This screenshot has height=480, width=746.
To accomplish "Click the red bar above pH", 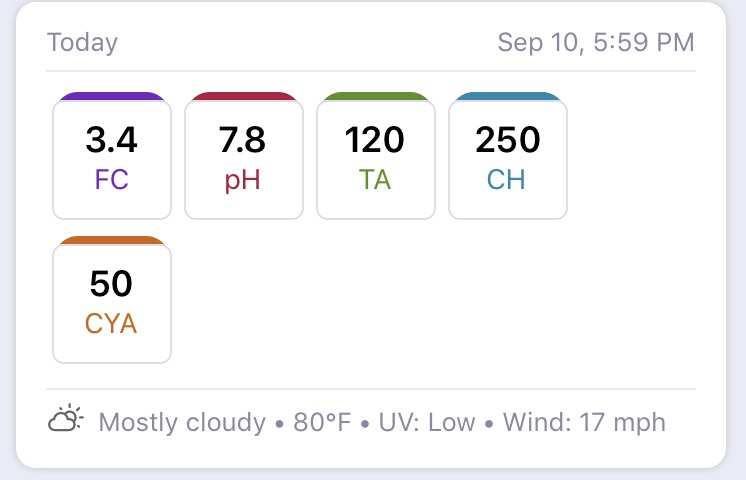I will (244, 96).
